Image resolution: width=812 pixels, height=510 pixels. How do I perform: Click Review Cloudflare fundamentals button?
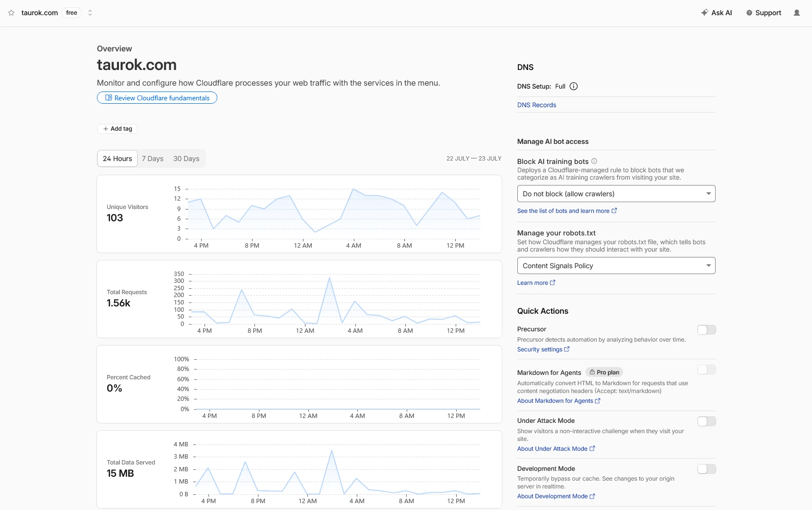(157, 98)
